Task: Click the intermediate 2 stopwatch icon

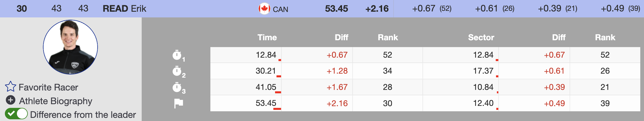Action: click(x=177, y=71)
